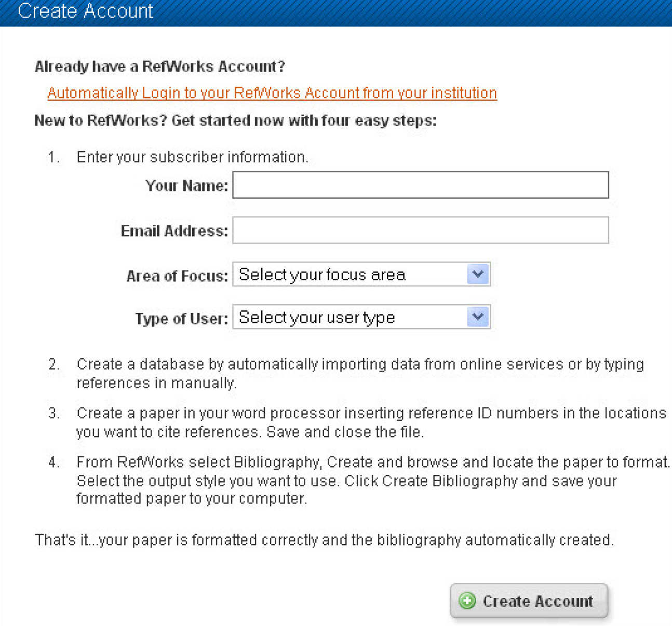Click the step 2 'Create a database' text

(x=359, y=373)
